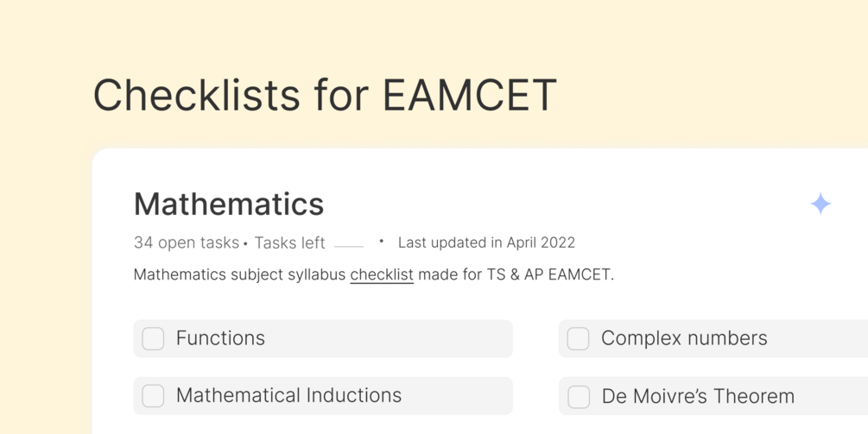Viewport: 868px width, 434px height.
Task: Click the Tasks left label
Action: tap(289, 242)
